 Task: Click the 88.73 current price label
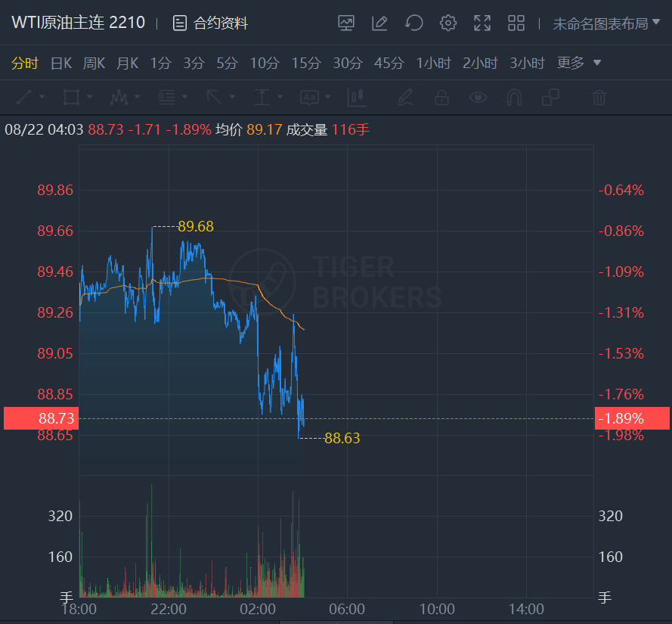pyautogui.click(x=39, y=418)
